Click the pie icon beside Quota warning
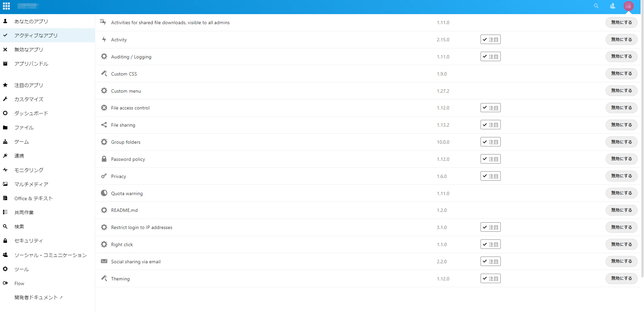This screenshot has height=316, width=644. pyautogui.click(x=104, y=193)
